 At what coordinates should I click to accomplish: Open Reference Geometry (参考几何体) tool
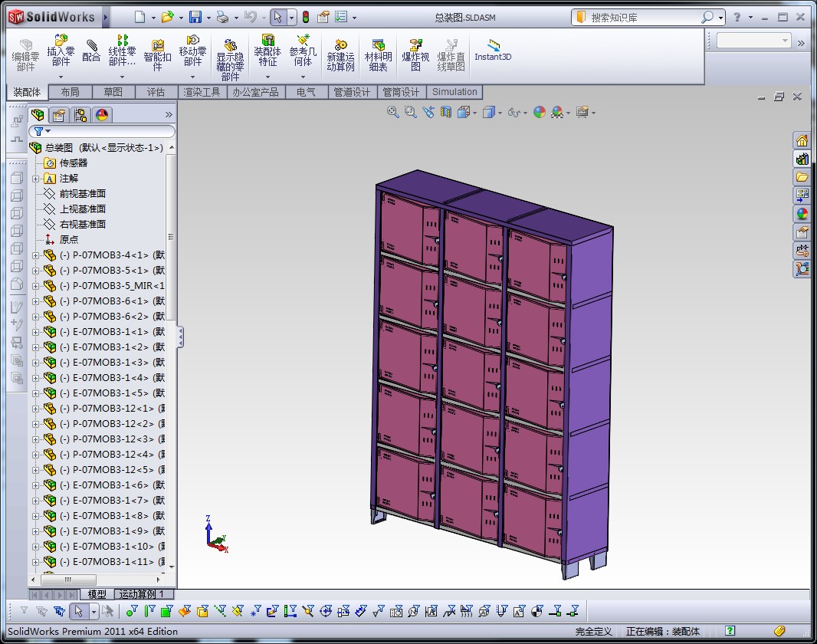303,50
